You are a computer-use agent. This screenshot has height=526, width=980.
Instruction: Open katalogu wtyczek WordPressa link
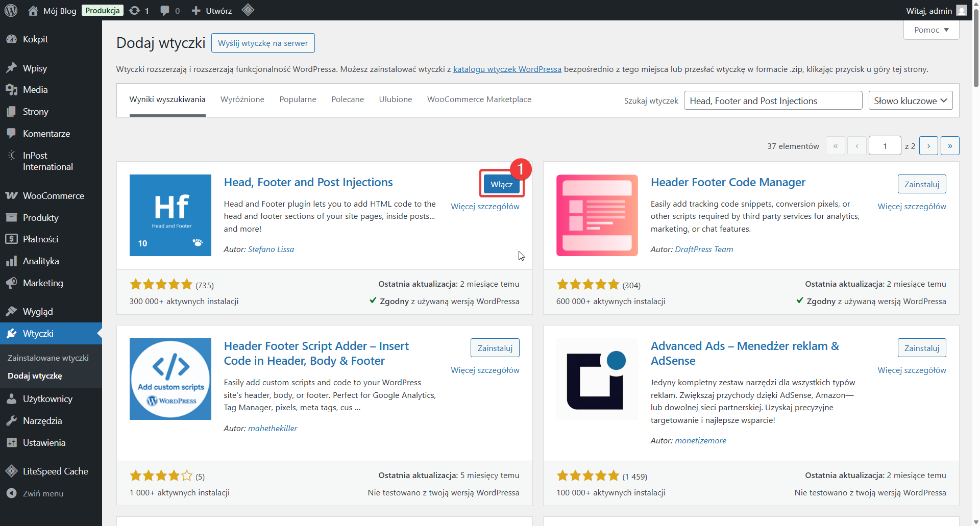pos(507,69)
